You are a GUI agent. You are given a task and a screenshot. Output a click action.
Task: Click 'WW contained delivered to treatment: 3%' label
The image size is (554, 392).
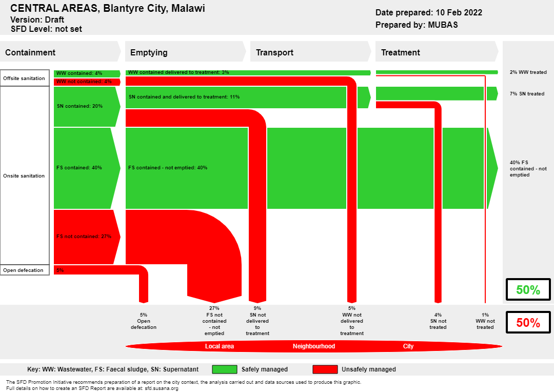click(179, 72)
